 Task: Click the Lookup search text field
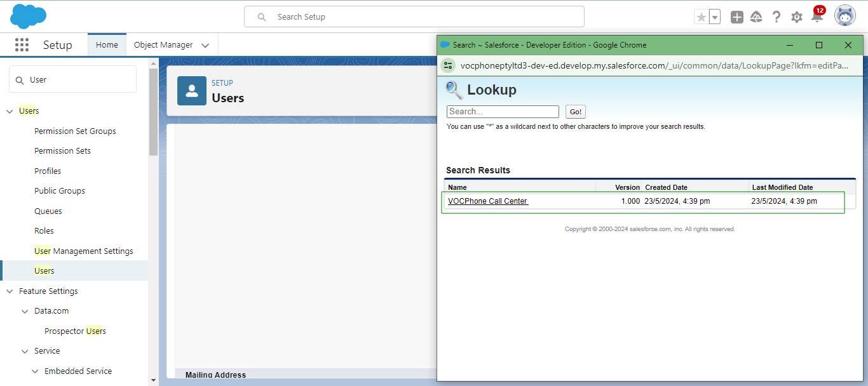(502, 112)
